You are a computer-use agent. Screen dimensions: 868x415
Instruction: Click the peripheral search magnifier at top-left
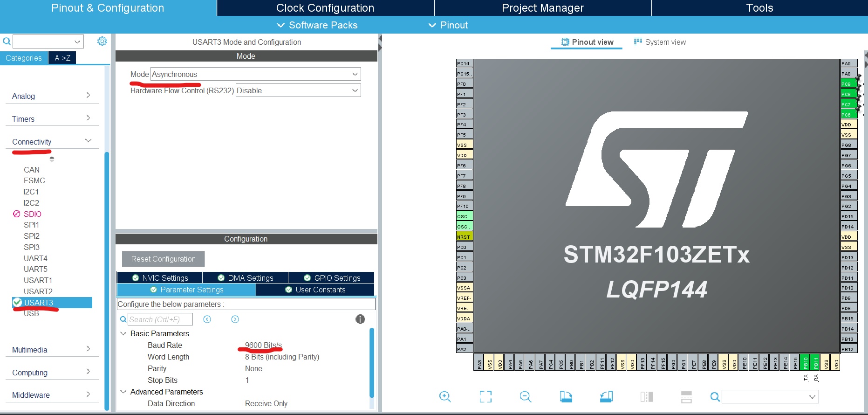pos(7,41)
